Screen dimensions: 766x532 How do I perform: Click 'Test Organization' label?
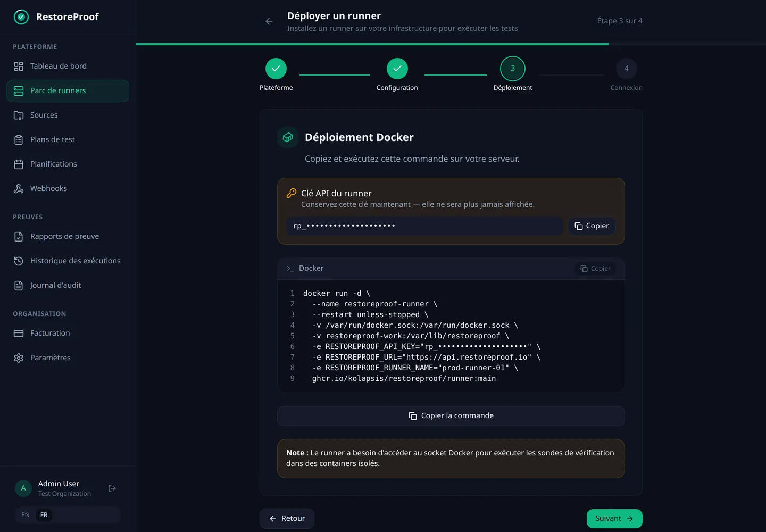[64, 494]
